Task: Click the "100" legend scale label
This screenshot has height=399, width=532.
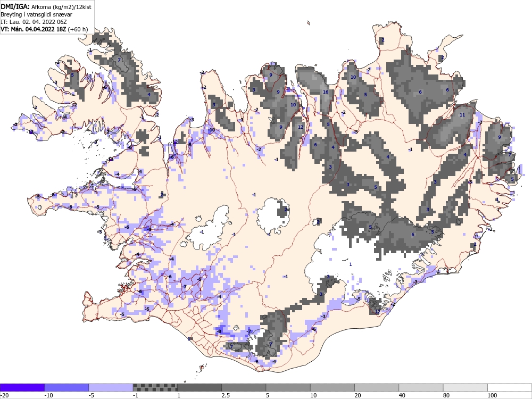Action: coord(492,396)
